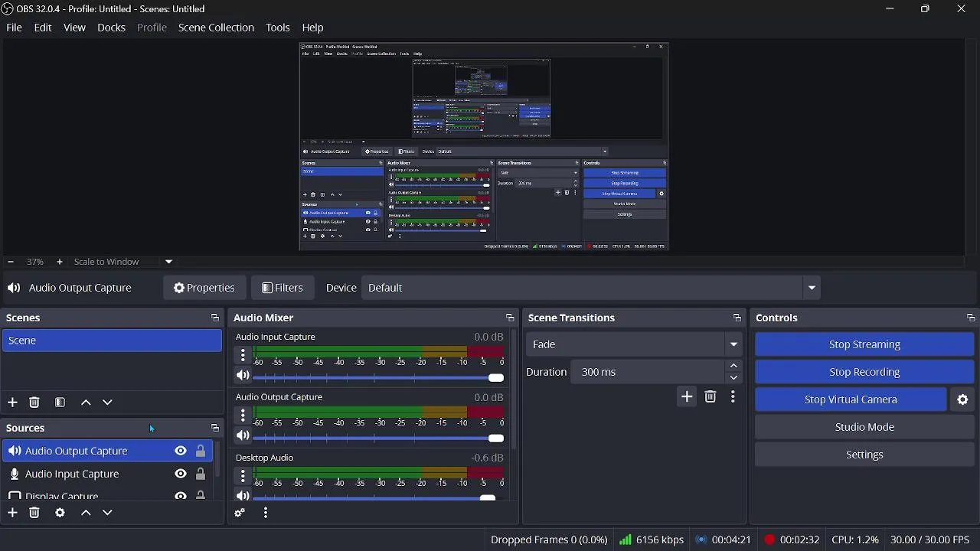Click Stop Recording button

coord(864,372)
